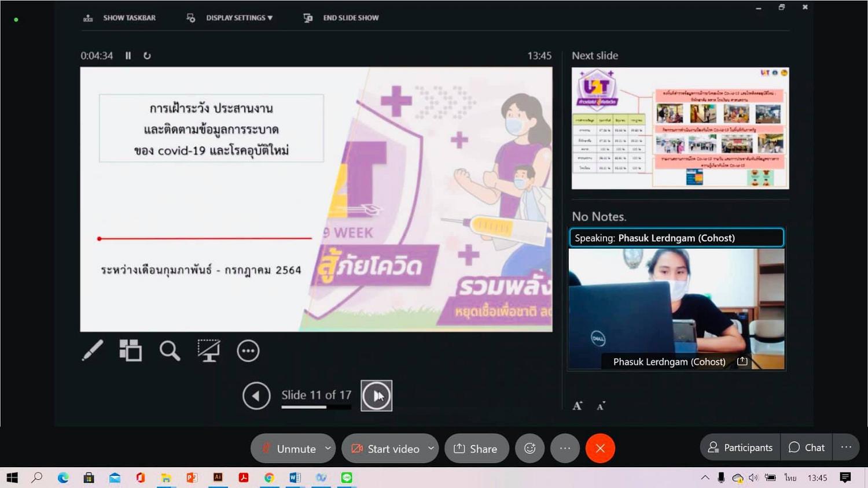Viewport: 868px width, 488px height.
Task: Open the LINE app on the taskbar
Action: tap(347, 478)
